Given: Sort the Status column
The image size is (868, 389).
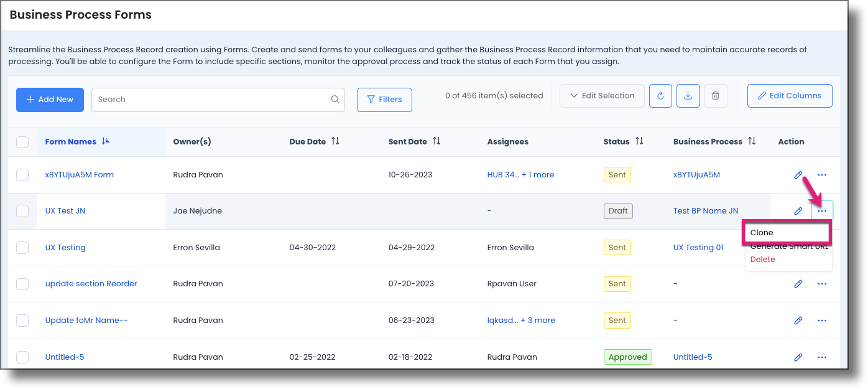Looking at the screenshot, I should tap(639, 141).
